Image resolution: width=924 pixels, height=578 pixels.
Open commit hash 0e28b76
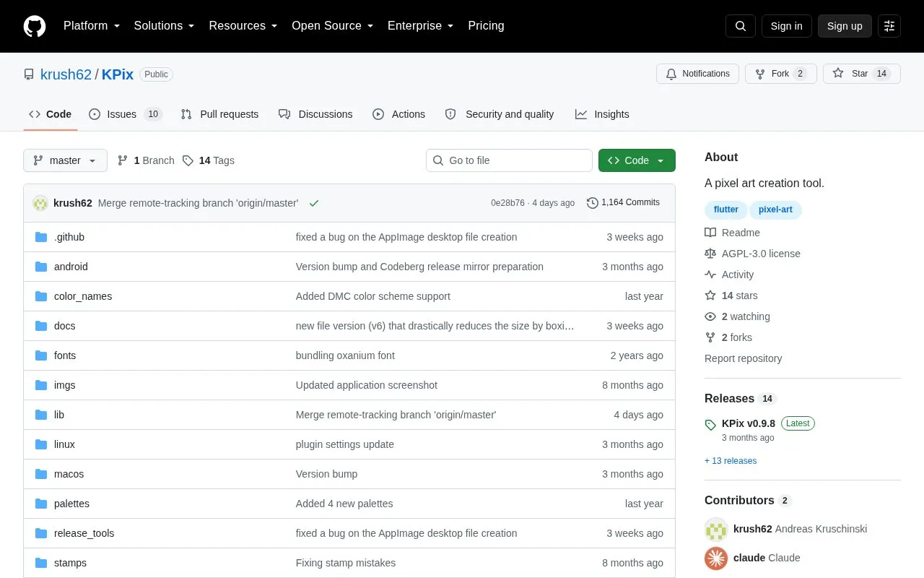click(x=507, y=203)
